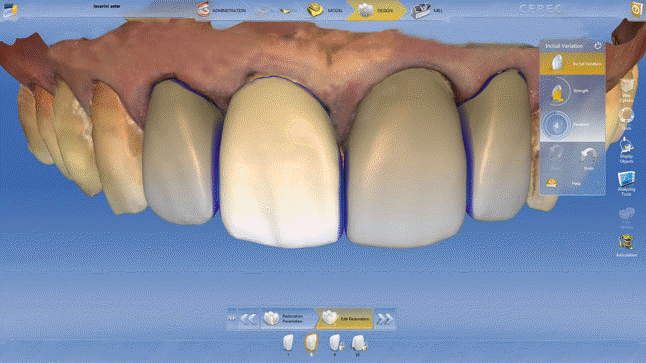
Task: Select tooth 7 in the restoration selector
Action: [288, 344]
